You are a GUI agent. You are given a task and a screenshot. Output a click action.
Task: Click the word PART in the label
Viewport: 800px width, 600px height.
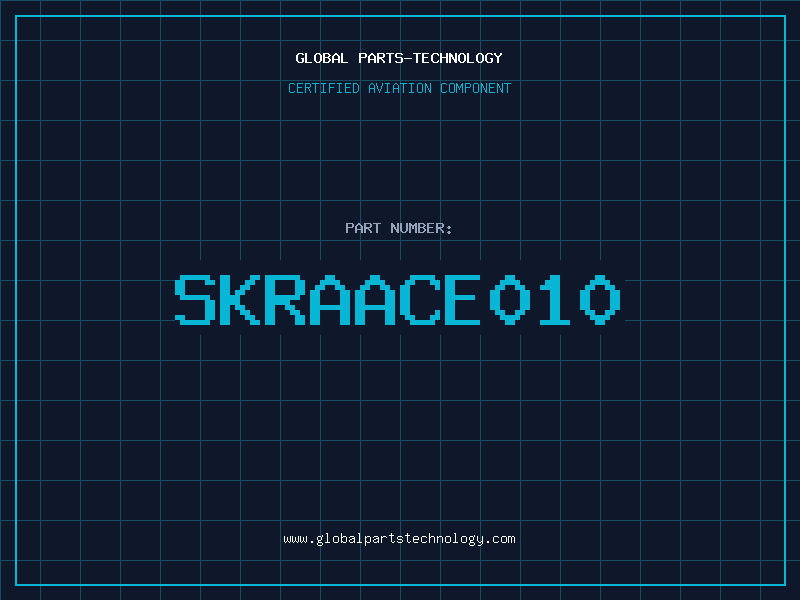tap(362, 228)
